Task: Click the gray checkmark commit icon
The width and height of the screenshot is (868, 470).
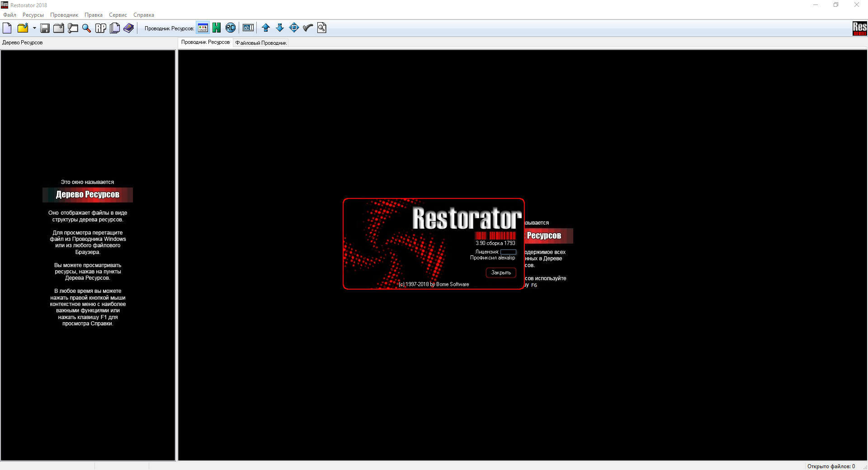Action: (308, 28)
